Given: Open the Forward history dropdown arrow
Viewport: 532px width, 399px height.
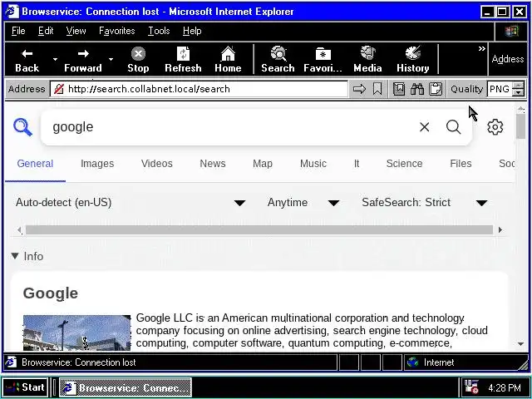Looking at the screenshot, I should coord(111,60).
